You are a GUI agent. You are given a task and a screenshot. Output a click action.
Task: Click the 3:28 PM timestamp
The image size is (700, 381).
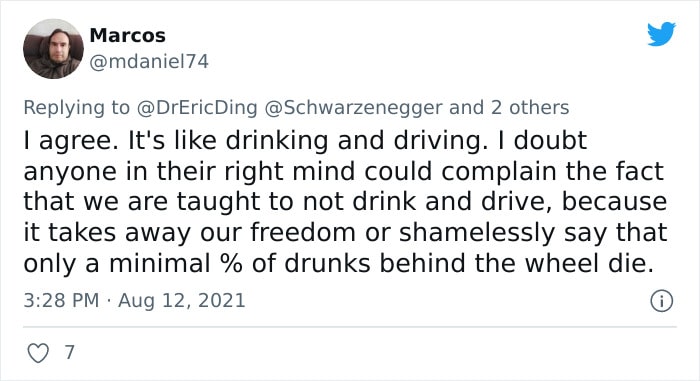[61, 300]
